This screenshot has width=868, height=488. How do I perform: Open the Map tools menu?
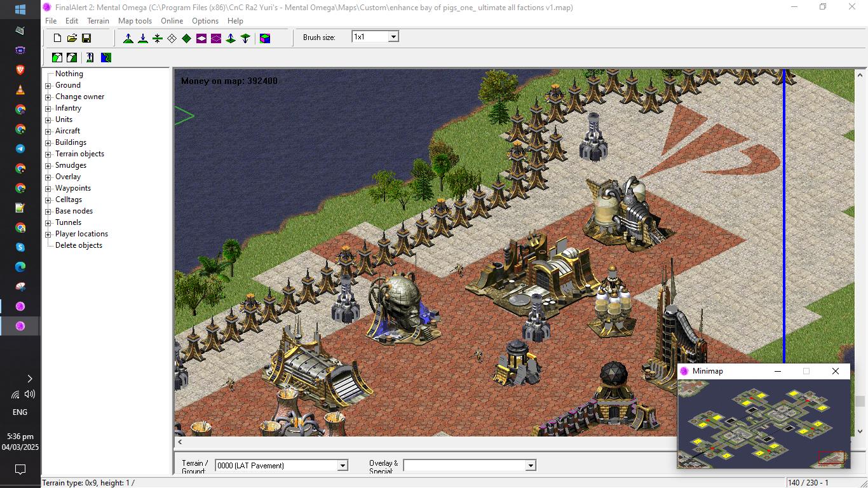click(135, 21)
